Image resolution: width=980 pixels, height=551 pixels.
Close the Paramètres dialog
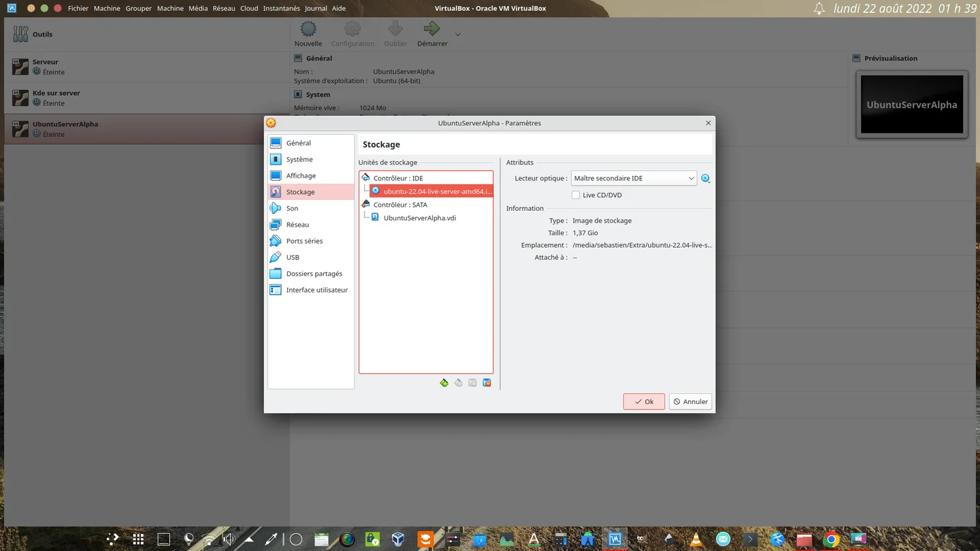[708, 123]
